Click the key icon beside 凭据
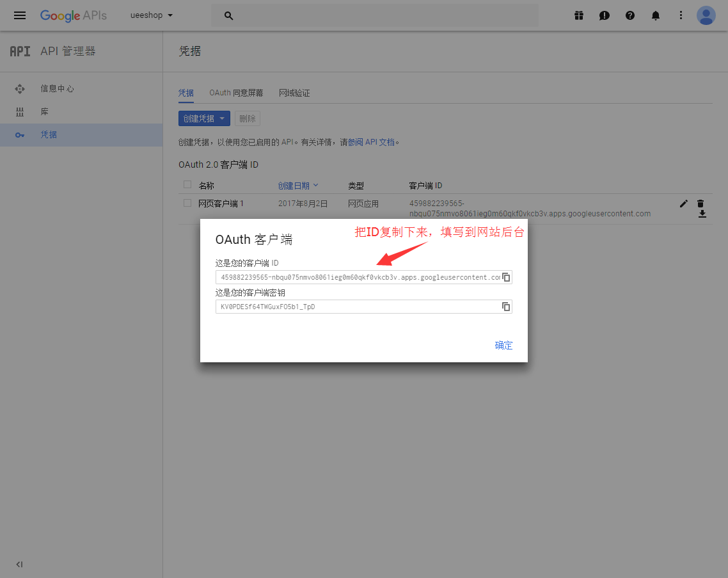Image resolution: width=728 pixels, height=578 pixels. [x=19, y=135]
